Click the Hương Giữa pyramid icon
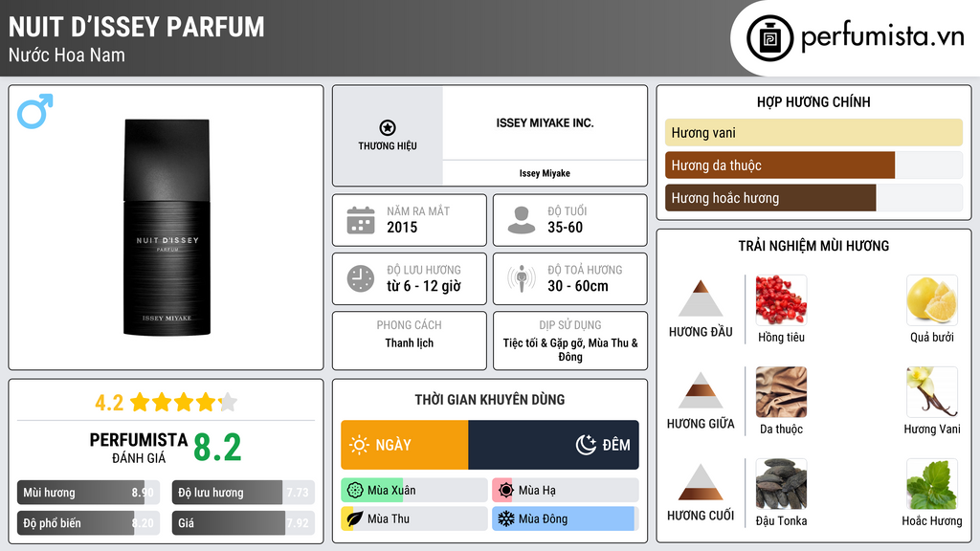 coord(701,390)
